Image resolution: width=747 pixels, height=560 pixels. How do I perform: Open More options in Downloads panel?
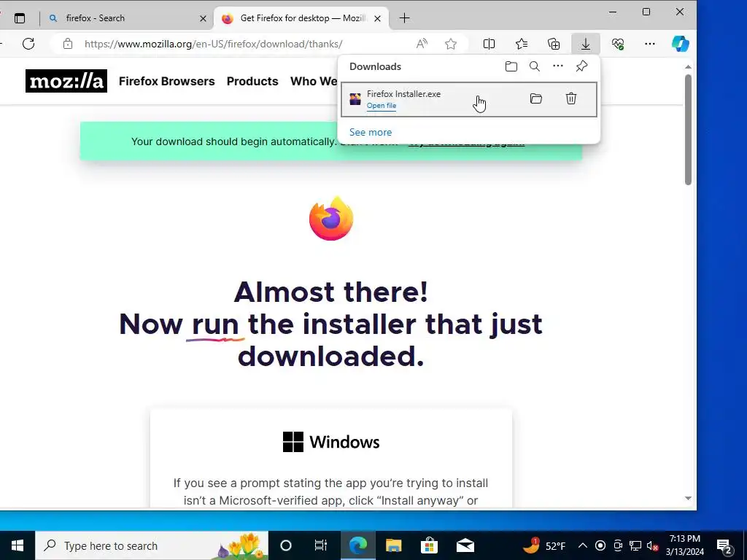tap(558, 66)
